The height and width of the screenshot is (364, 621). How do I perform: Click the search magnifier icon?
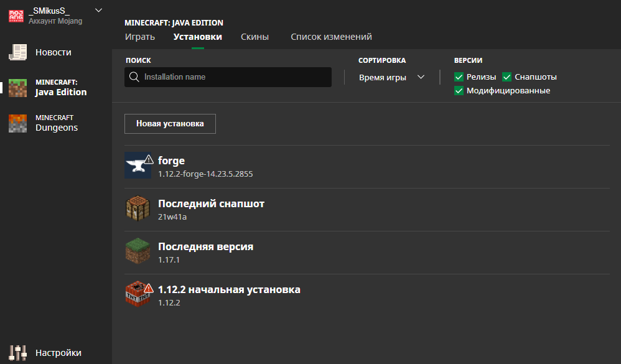(x=134, y=77)
